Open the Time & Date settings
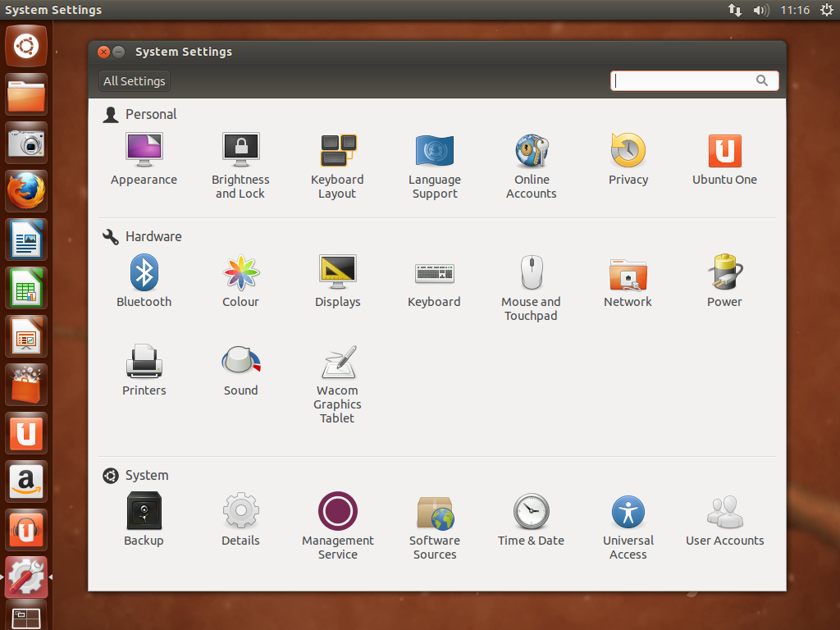Image resolution: width=840 pixels, height=630 pixels. point(531,510)
